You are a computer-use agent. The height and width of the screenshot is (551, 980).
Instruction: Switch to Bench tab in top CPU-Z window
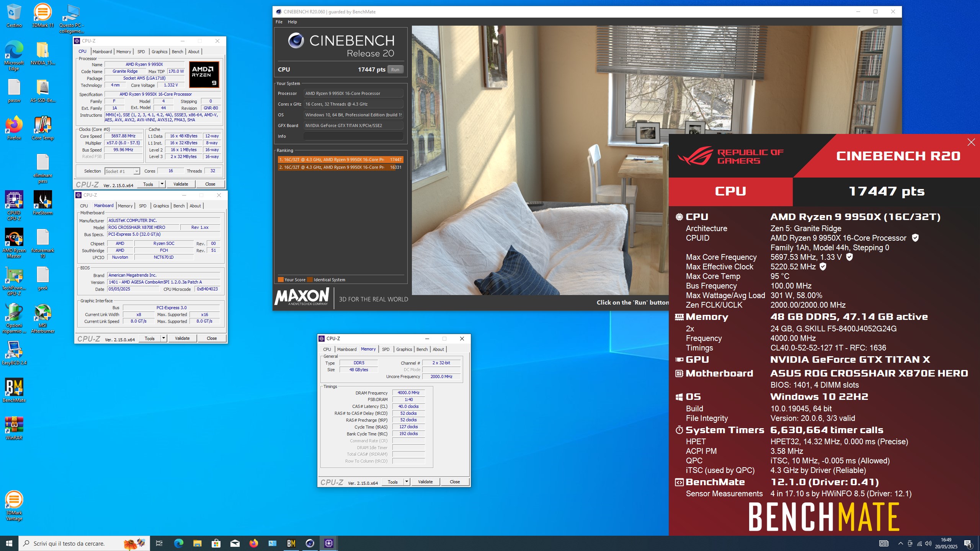tap(177, 52)
